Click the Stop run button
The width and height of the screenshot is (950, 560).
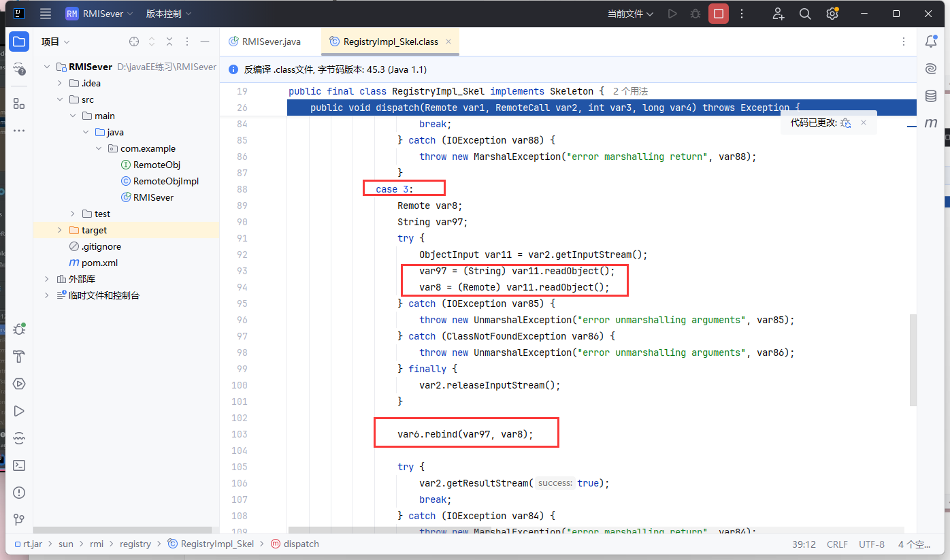[x=718, y=14]
